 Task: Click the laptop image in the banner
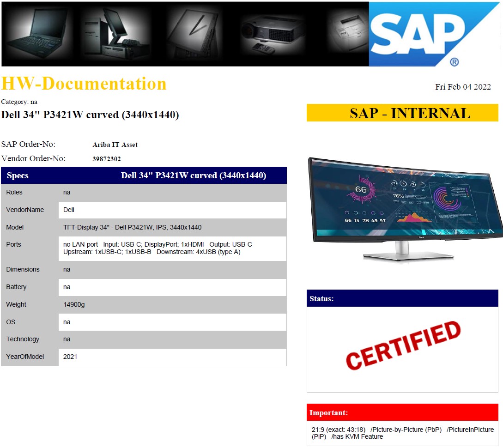[x=38, y=34]
